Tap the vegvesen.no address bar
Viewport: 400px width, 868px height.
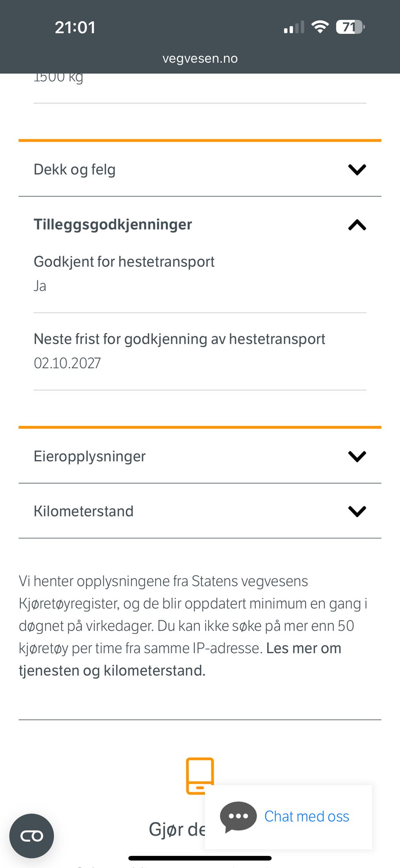tap(200, 58)
